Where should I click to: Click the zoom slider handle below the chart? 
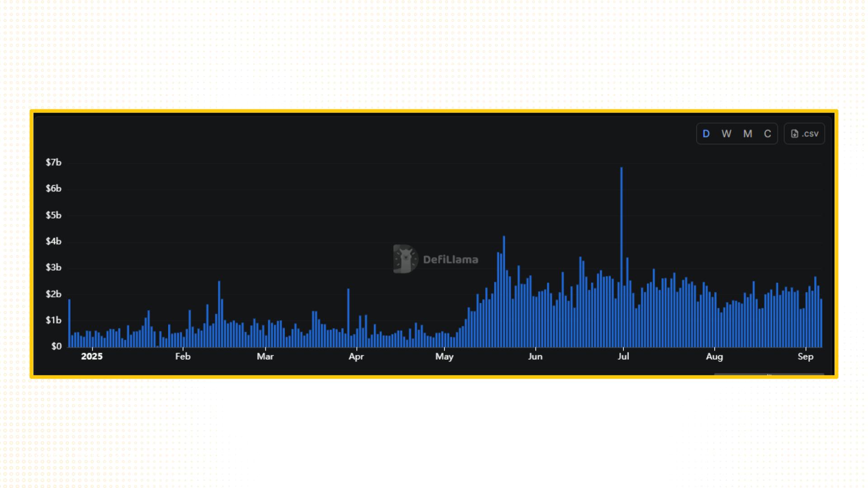click(x=769, y=375)
